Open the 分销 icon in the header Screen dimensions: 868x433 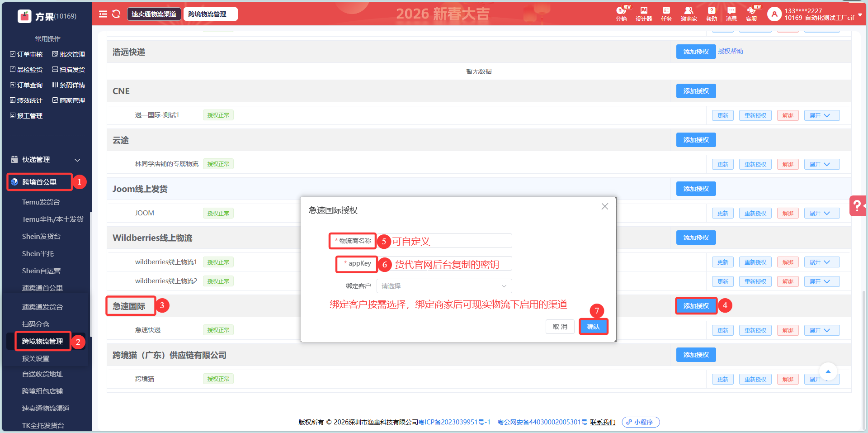(x=622, y=14)
